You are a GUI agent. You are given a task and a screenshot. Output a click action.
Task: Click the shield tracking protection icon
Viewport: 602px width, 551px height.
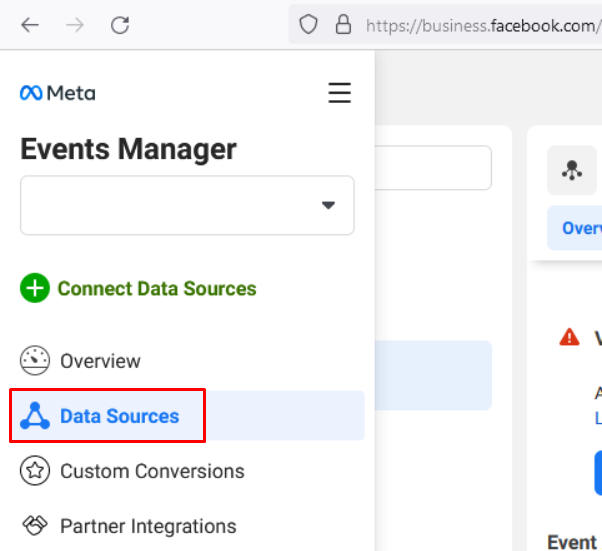310,25
